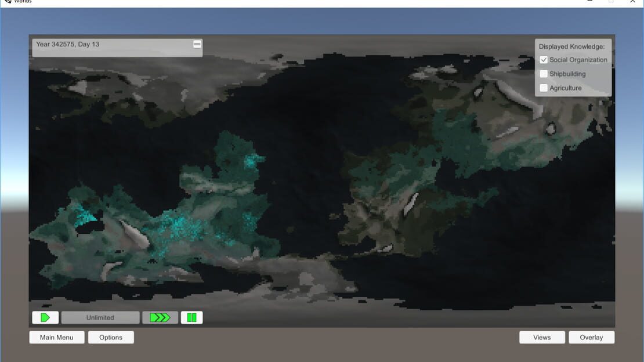Uncheck the Social Organization checkbox
Image resolution: width=644 pixels, height=362 pixels.
[x=544, y=60]
